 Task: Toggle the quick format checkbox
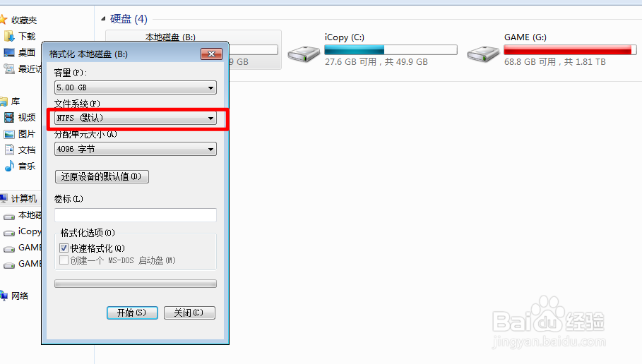pos(64,248)
